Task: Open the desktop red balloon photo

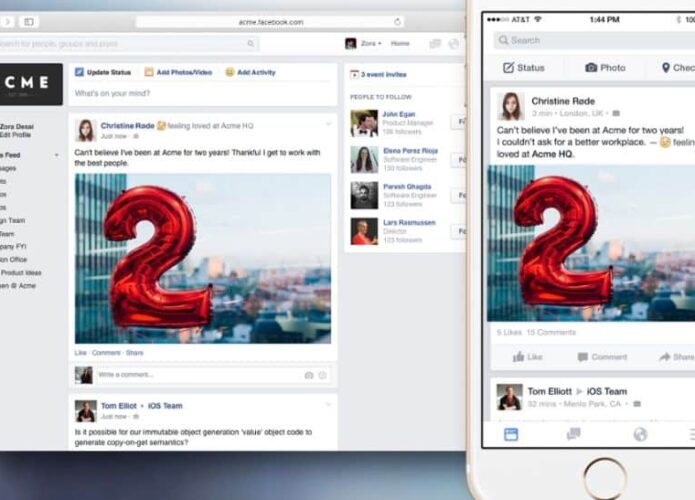Action: [203, 258]
